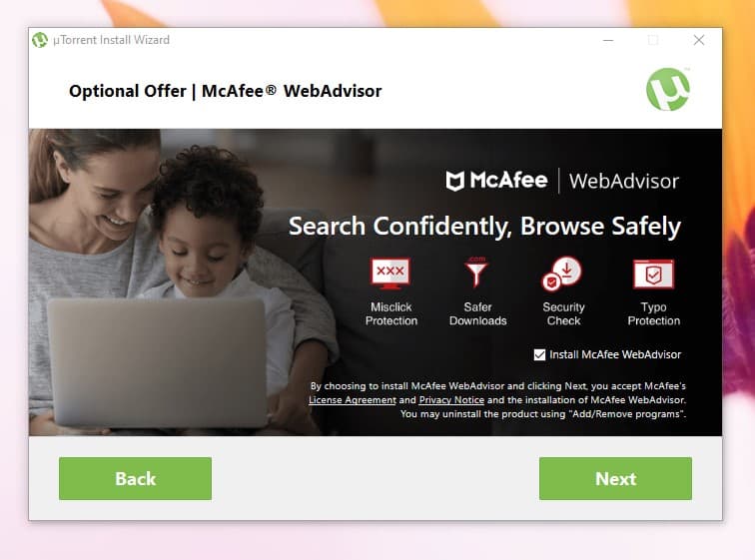Click the small µTorrent icon in title bar
The width and height of the screenshot is (755, 560).
40,40
